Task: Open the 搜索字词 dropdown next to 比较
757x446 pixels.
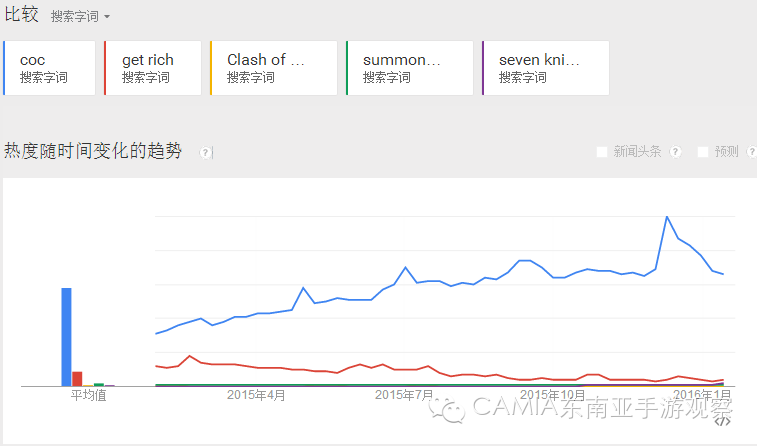Action: click(x=80, y=16)
